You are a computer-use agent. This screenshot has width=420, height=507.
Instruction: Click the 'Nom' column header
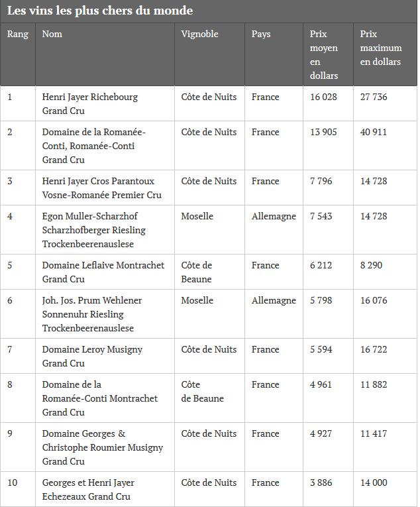click(52, 34)
